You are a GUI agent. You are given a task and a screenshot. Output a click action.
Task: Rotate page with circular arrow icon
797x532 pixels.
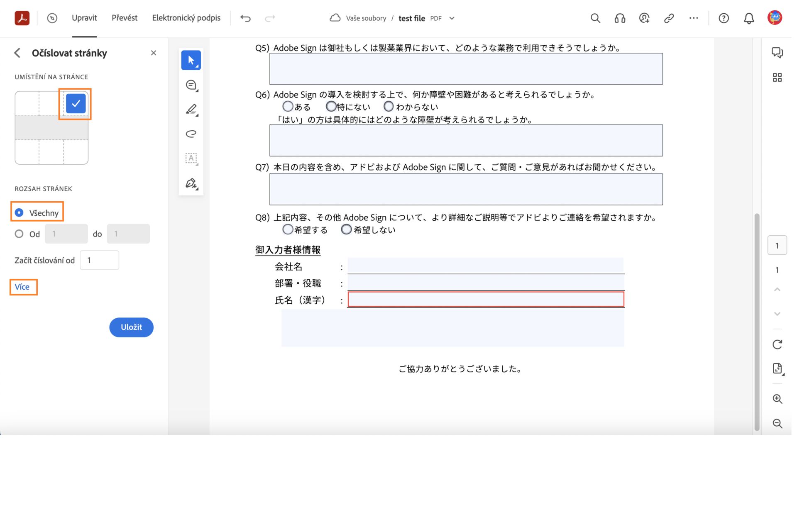[x=777, y=344]
